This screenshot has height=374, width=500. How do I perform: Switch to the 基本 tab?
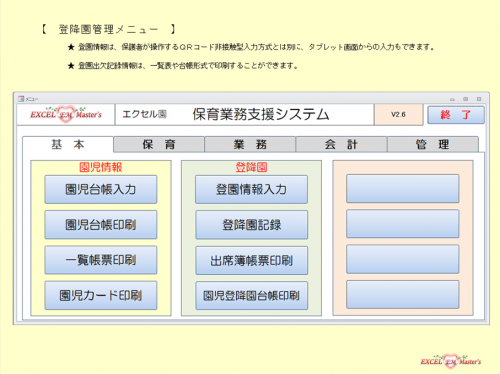(x=68, y=144)
